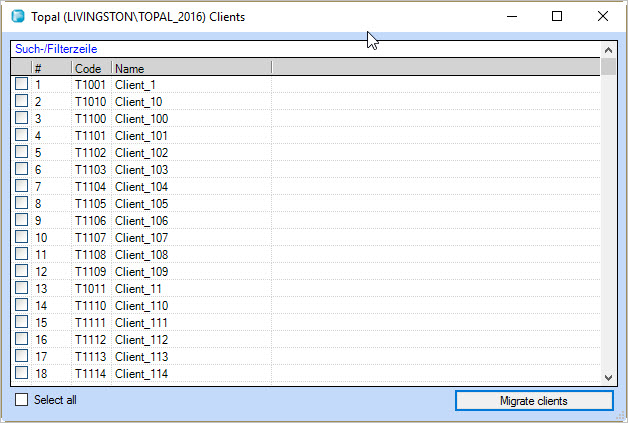Image resolution: width=628 pixels, height=423 pixels.
Task: Toggle the checkbox beside Client_112
Action: [21, 339]
